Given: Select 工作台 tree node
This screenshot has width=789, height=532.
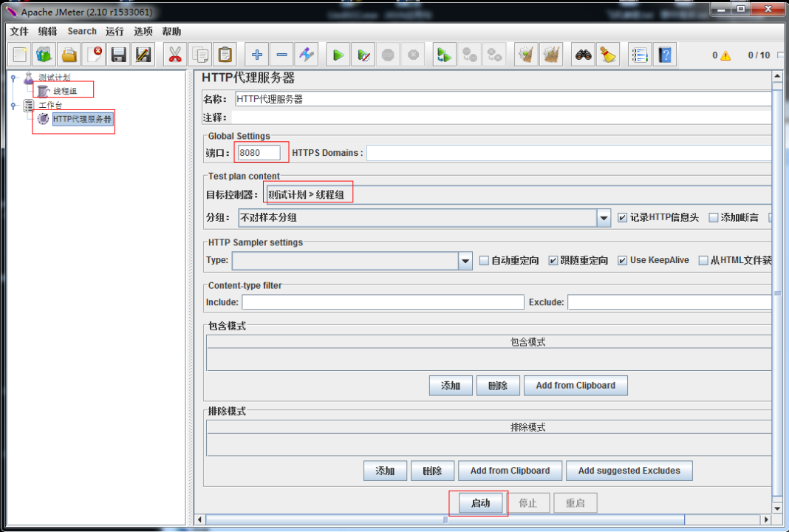Looking at the screenshot, I should coord(50,105).
